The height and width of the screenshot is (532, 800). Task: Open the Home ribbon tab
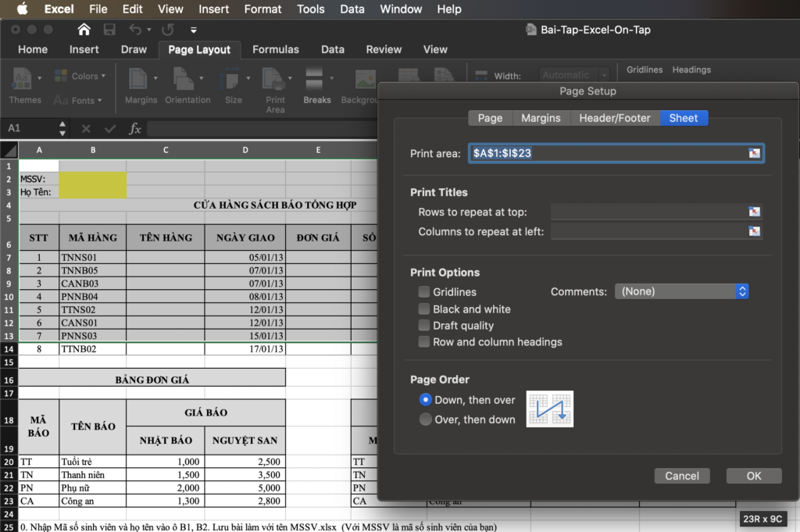coord(33,49)
